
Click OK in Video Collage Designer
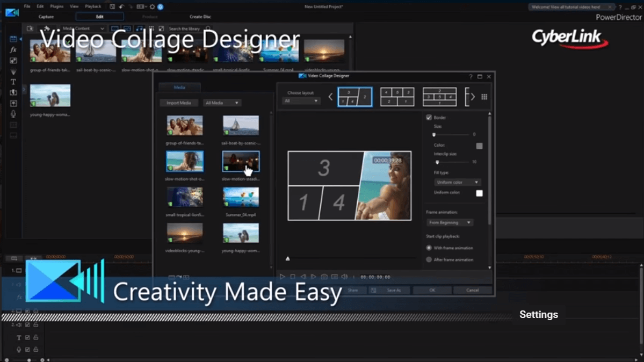[432, 290]
